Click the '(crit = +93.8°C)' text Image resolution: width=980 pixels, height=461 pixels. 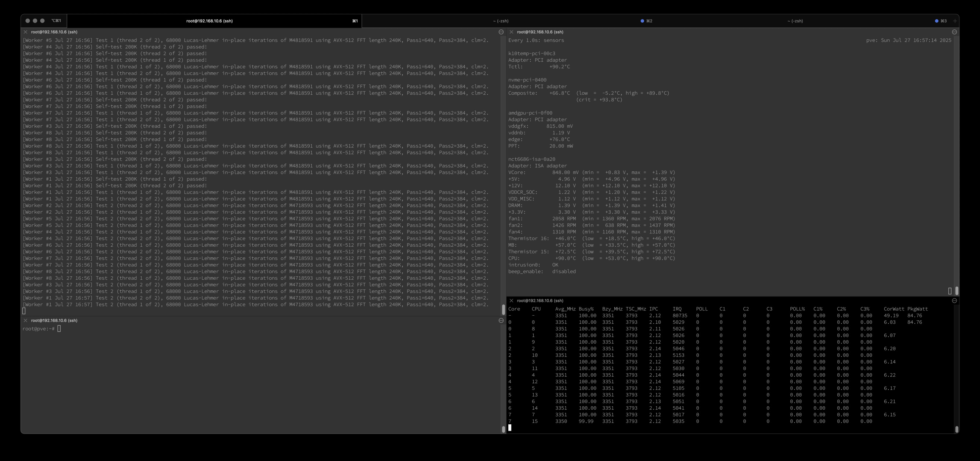(x=599, y=100)
